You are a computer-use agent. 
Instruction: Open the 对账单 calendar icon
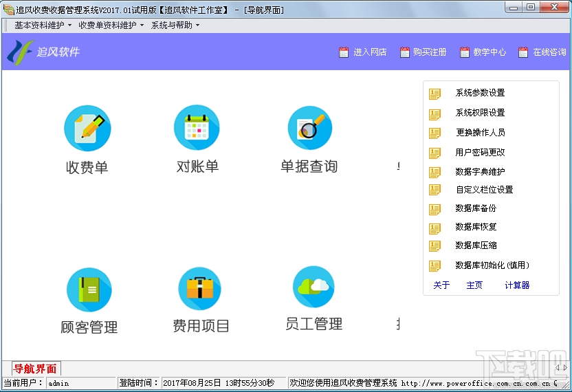[x=197, y=127]
